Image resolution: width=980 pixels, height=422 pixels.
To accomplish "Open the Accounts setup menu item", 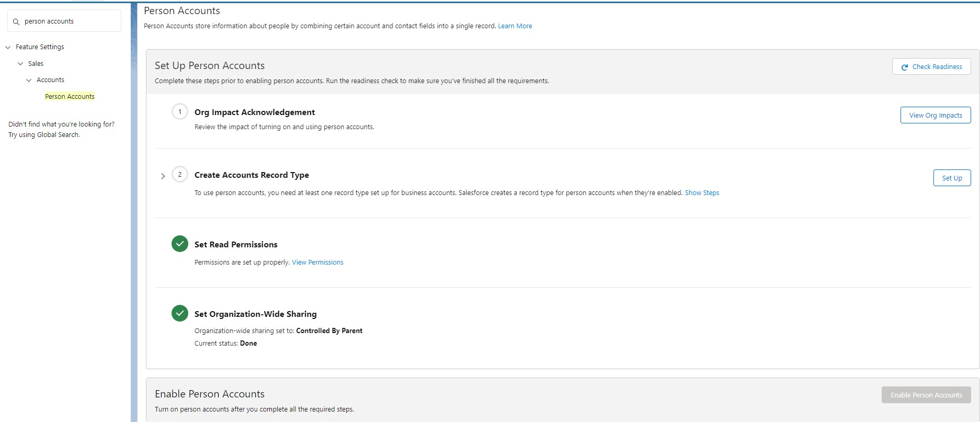I will [x=50, y=80].
